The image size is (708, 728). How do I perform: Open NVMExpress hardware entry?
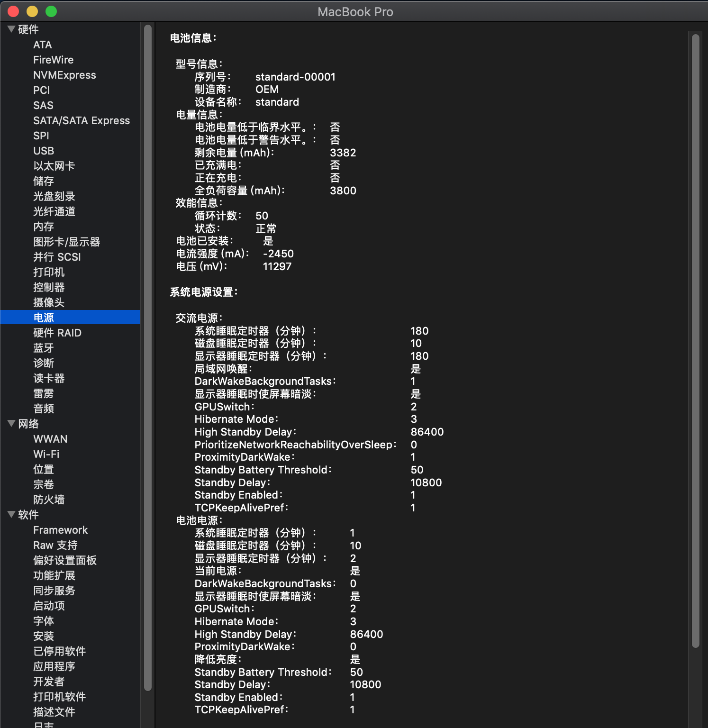(64, 75)
